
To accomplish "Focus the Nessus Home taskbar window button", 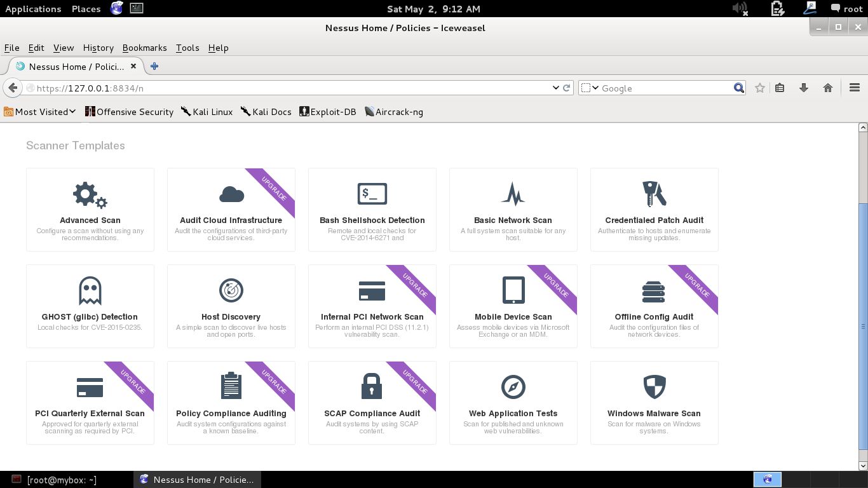I will click(198, 480).
